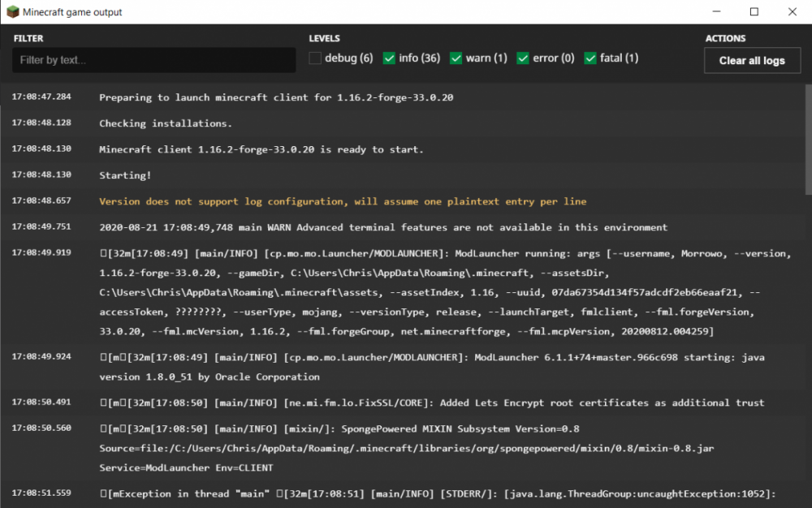Turn off the fatal level filter
The image size is (812, 508).
[590, 58]
